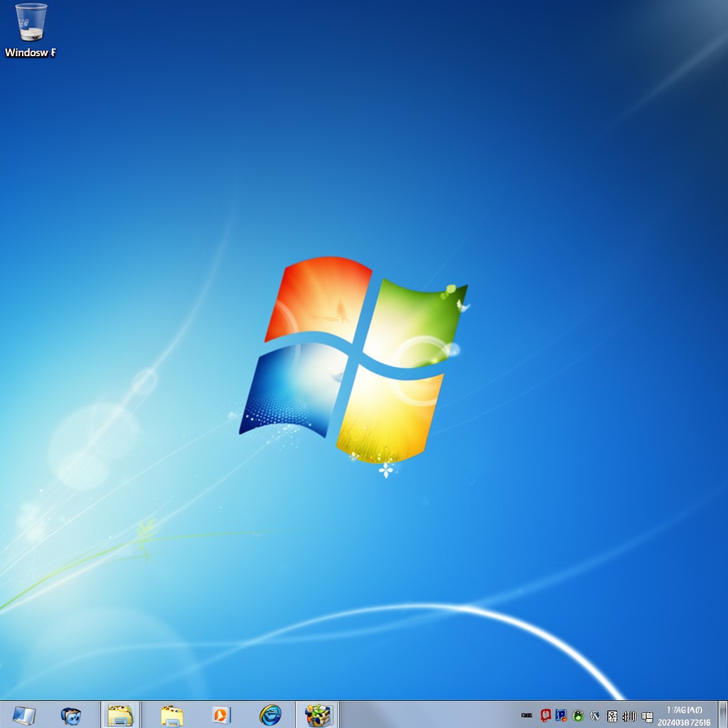
Task: Open the Recycle Bin desktop icon
Action: click(31, 22)
